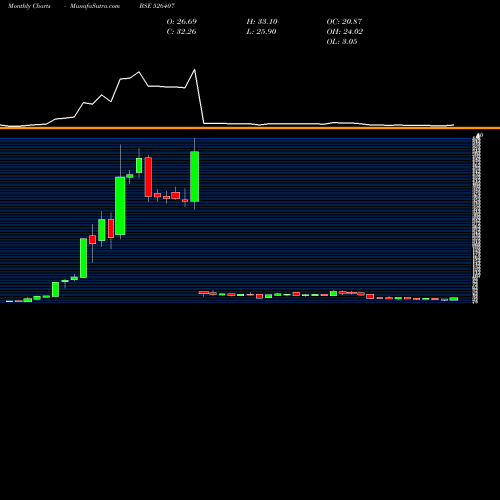
Task: Click the 'OC: 20.87' value
Action: tap(344, 21)
